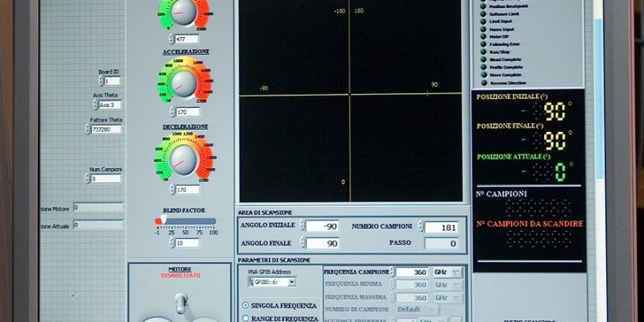Open the Frequenza Campione GHz unit dropdown
Image resolution: width=644 pixels, height=322 pixels.
[x=456, y=272]
